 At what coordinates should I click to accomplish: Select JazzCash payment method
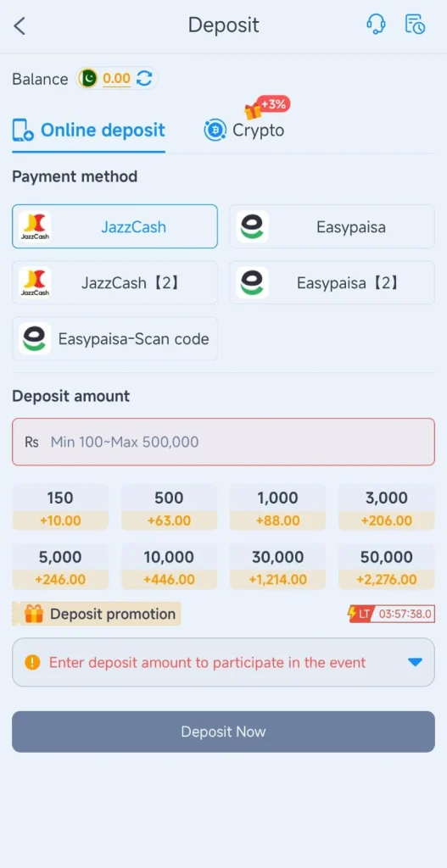(115, 226)
